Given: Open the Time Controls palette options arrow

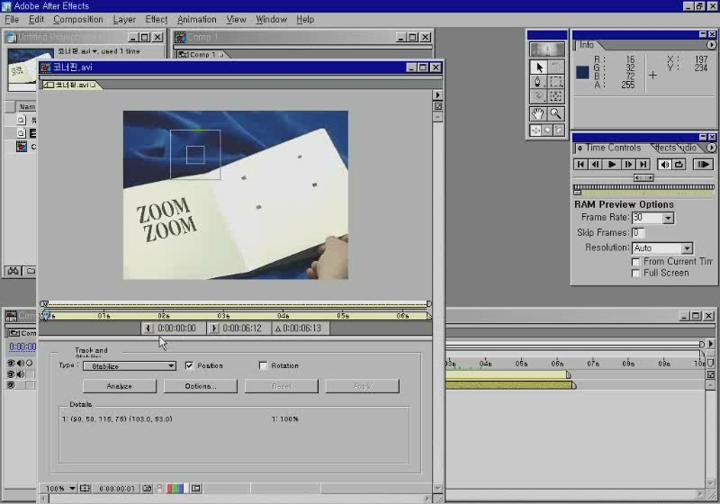Looking at the screenshot, I should pos(711,148).
